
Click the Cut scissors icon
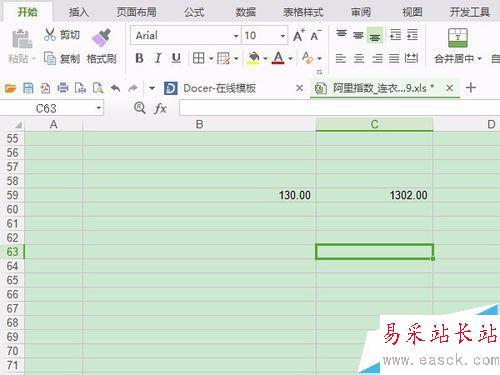[50, 35]
